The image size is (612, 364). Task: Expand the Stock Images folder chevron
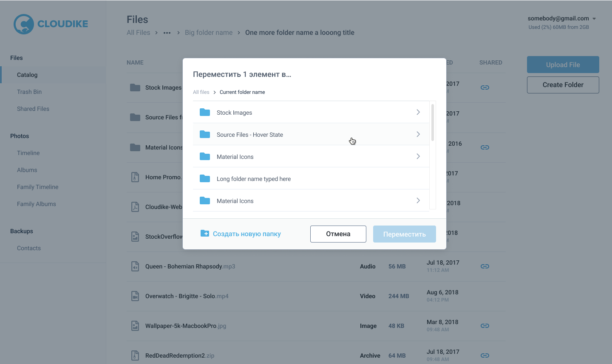418,112
